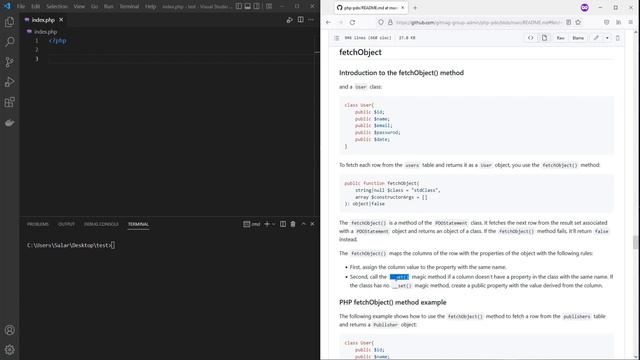Select the Terminal panel tab
640x360 pixels.
(138, 224)
